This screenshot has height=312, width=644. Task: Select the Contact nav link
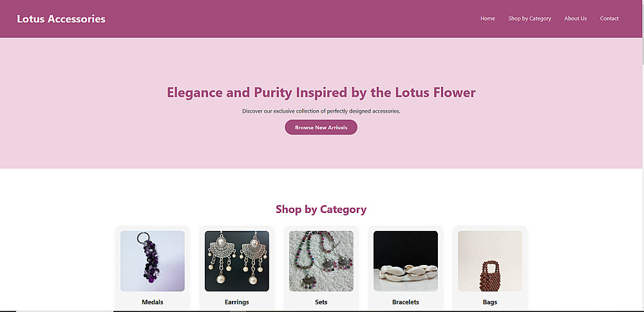(609, 19)
